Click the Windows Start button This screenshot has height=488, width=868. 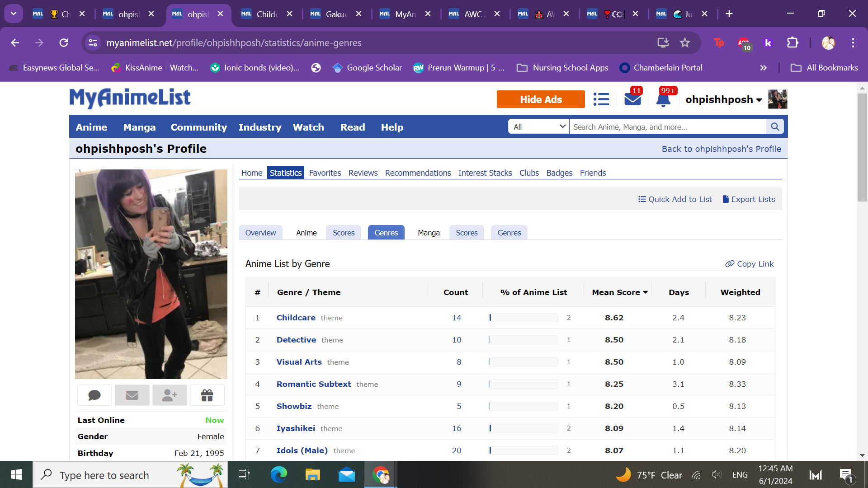pos(16,474)
